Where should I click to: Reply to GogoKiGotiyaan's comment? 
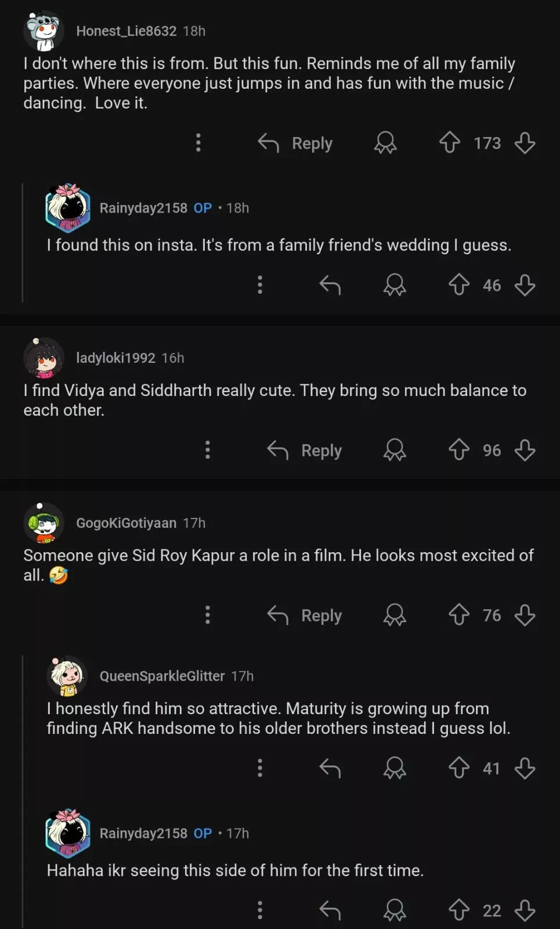click(x=305, y=615)
